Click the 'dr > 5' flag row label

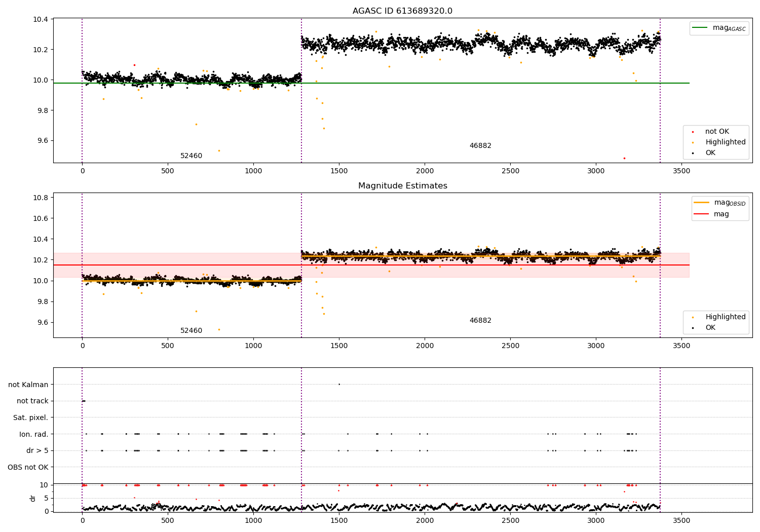click(x=37, y=450)
